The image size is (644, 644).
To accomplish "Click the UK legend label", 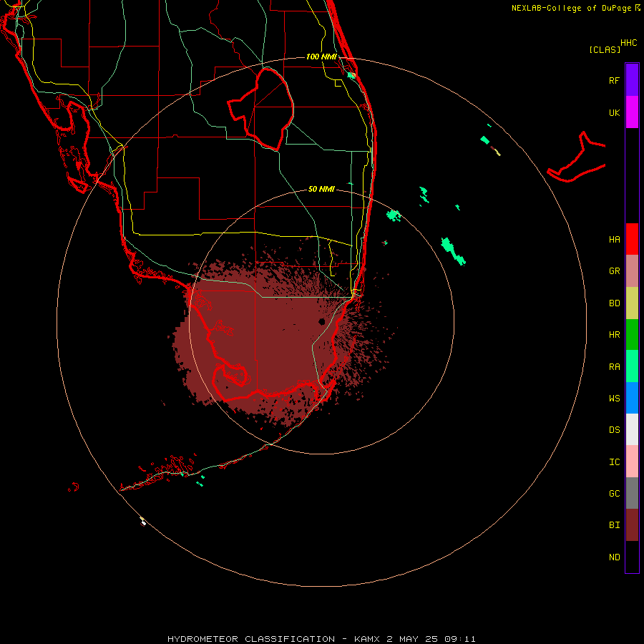I will [x=614, y=113].
